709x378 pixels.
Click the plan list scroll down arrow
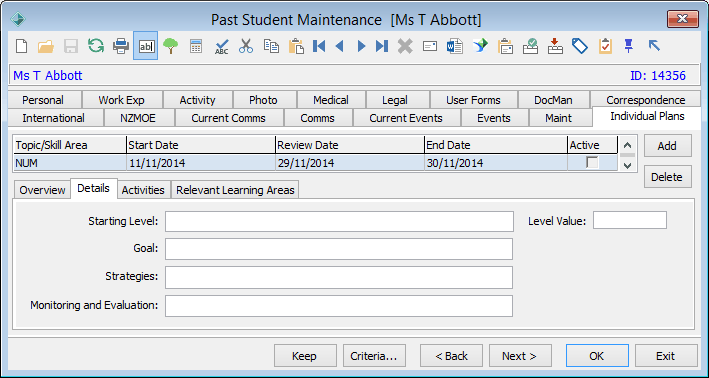click(x=627, y=165)
